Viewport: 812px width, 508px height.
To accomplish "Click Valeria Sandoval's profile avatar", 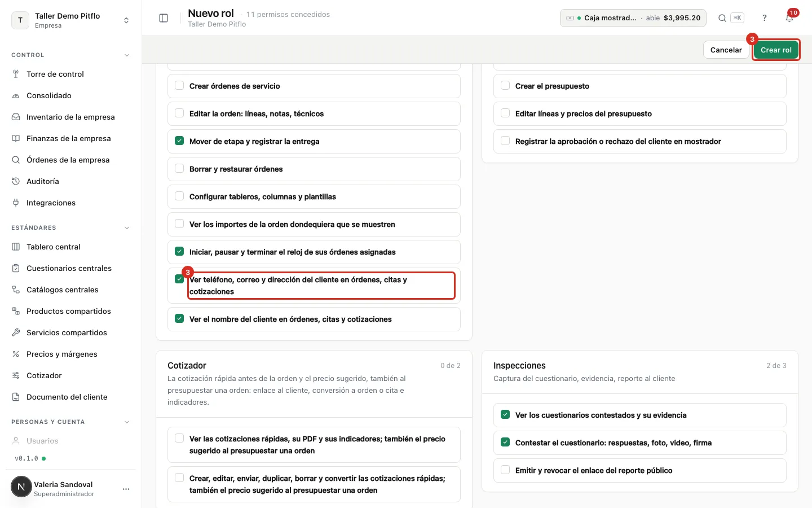I will coord(21,487).
